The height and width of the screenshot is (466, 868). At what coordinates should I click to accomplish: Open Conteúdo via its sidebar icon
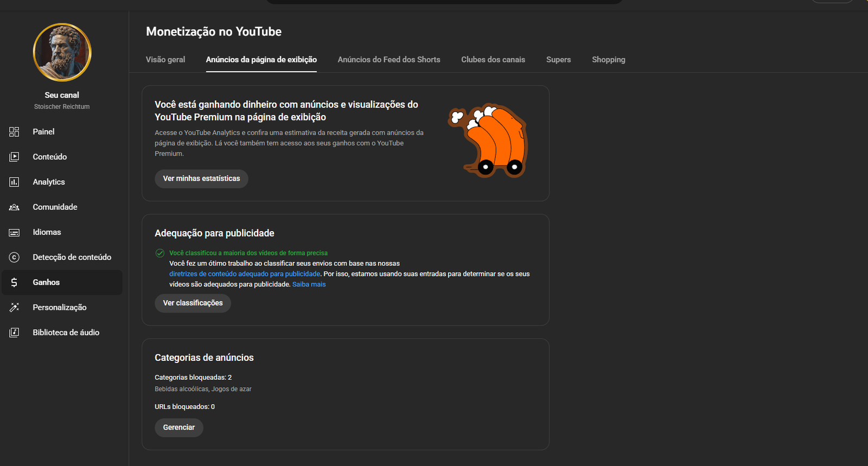pyautogui.click(x=14, y=157)
